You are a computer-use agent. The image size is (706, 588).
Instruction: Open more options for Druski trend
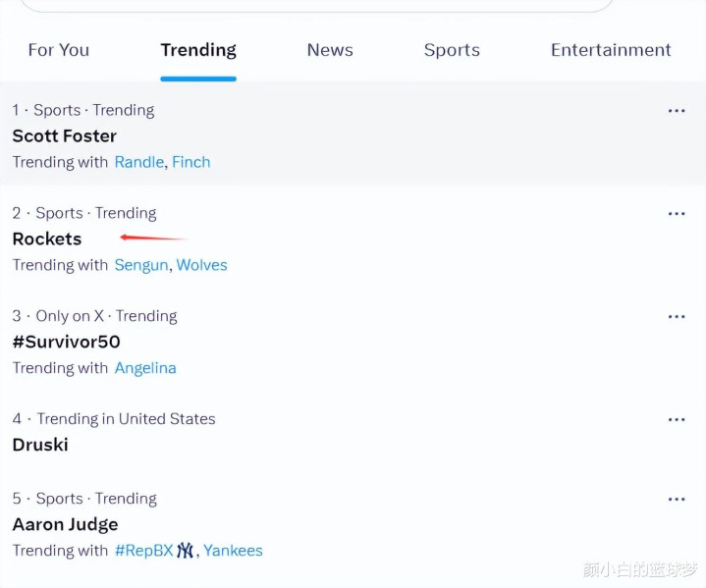(x=676, y=420)
